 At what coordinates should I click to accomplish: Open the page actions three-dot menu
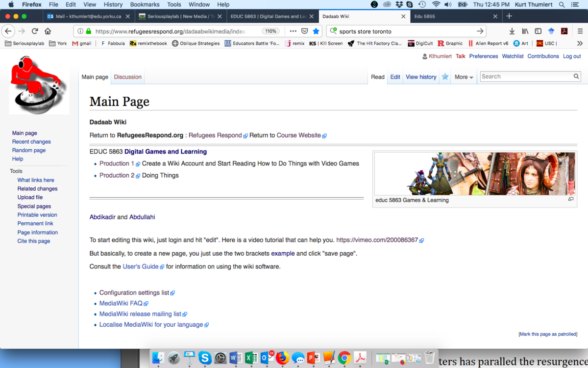pyautogui.click(x=293, y=31)
